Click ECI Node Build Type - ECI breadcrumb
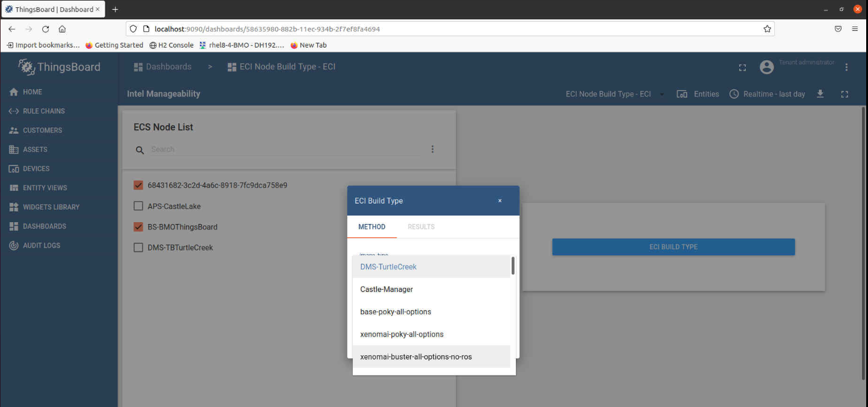This screenshot has height=407, width=868. pyautogui.click(x=281, y=67)
